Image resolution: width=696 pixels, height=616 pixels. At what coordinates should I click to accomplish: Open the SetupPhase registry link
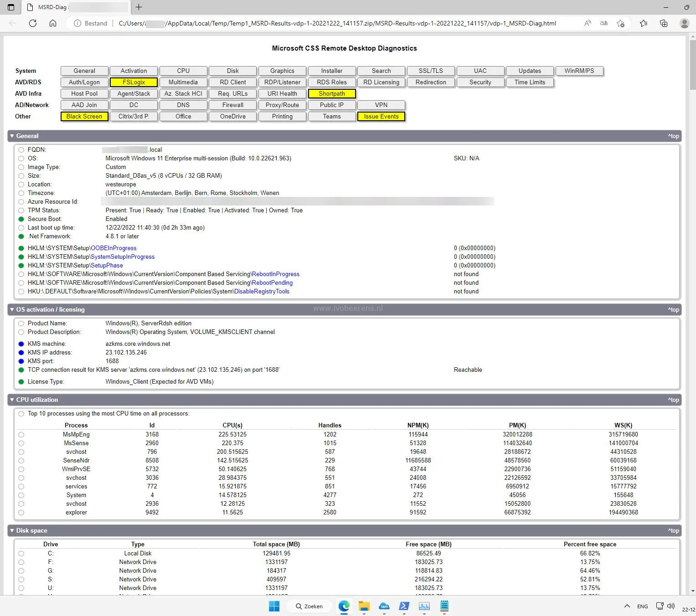(107, 266)
